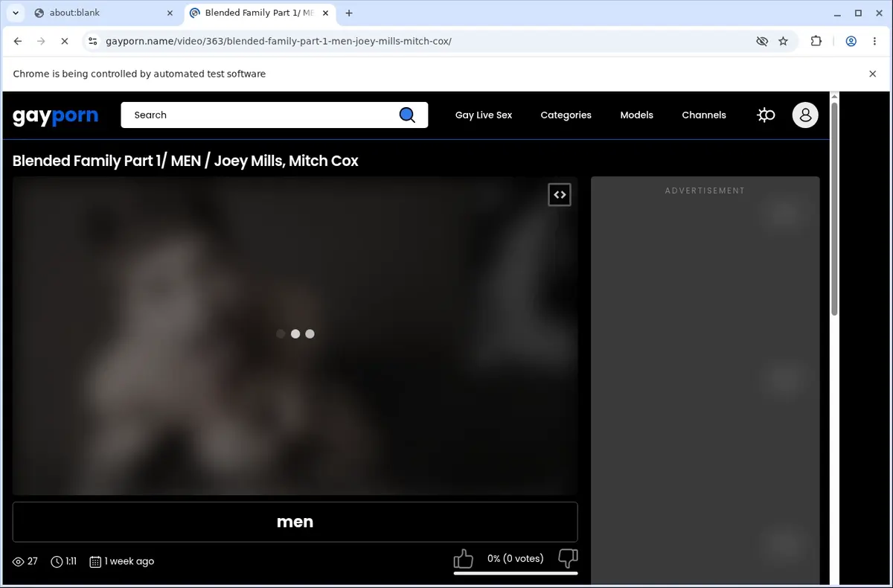Click the page vertical scrollbar
893x588 pixels.
[x=834, y=208]
